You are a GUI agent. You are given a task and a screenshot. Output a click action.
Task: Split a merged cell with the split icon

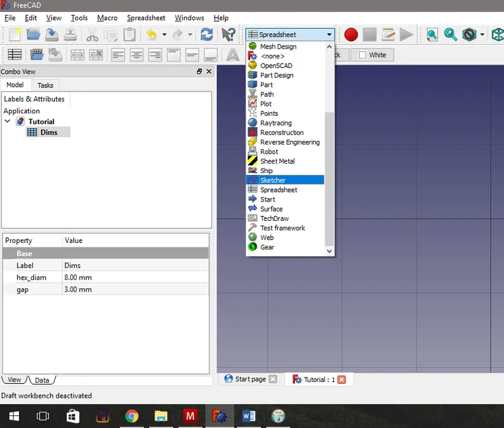point(95,55)
